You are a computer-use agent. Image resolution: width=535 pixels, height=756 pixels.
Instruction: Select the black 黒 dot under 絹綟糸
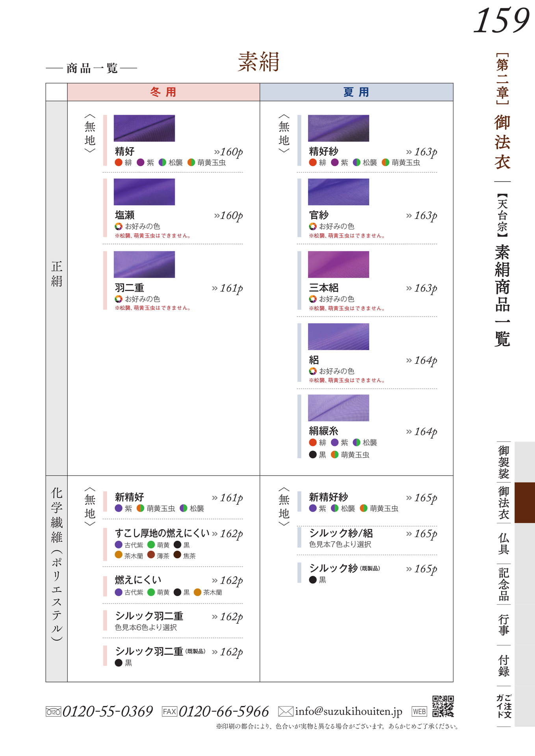[x=313, y=454]
